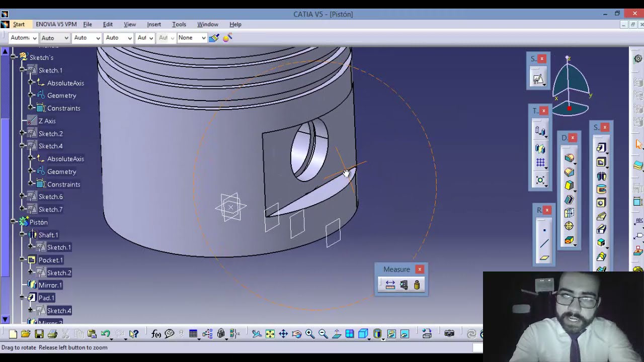Click the Capture camera icon
The height and width of the screenshot is (362, 644).
449,334
